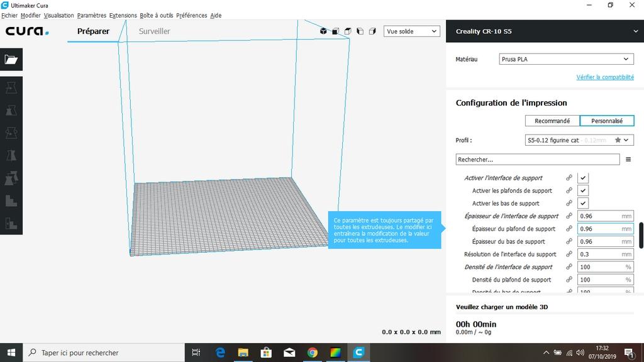Open the Préférences menu
This screenshot has height=362, width=644.
point(191,15)
